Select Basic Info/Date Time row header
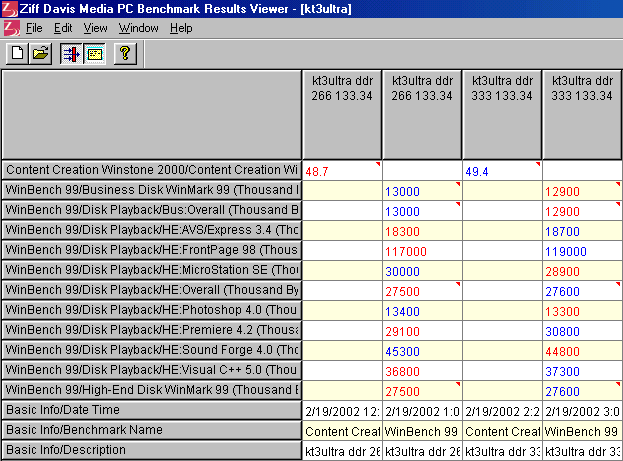623x461 pixels. [151, 410]
